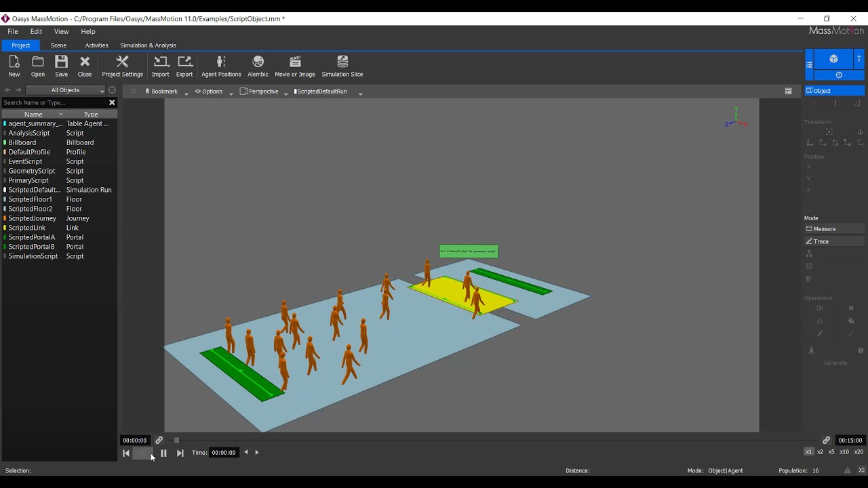The width and height of the screenshot is (868, 488).
Task: Set playback speed to x20
Action: click(x=859, y=452)
